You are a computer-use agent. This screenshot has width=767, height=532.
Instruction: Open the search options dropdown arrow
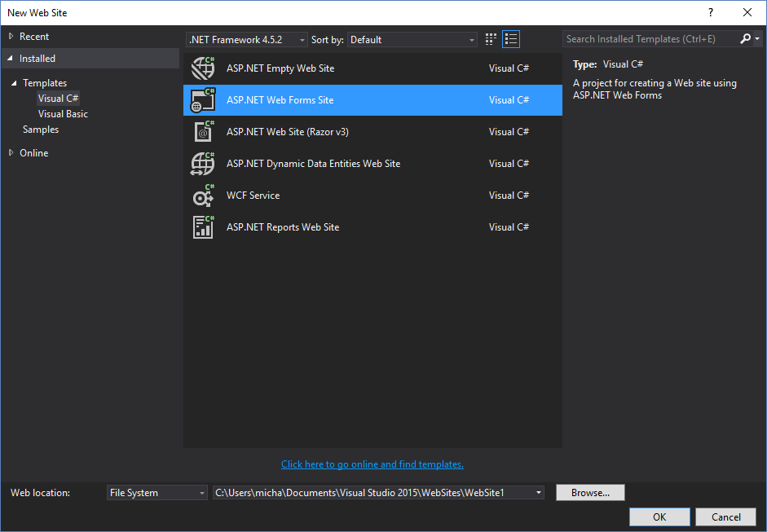(x=757, y=38)
